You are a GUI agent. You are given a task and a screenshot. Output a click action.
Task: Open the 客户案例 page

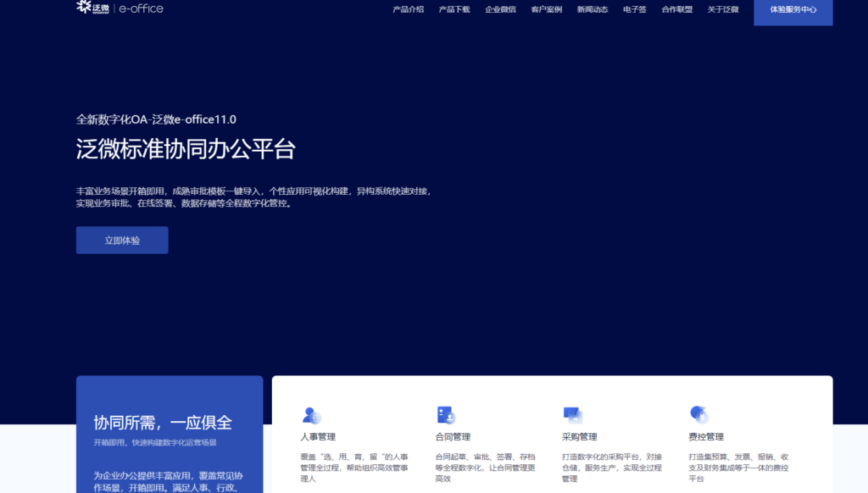[547, 10]
